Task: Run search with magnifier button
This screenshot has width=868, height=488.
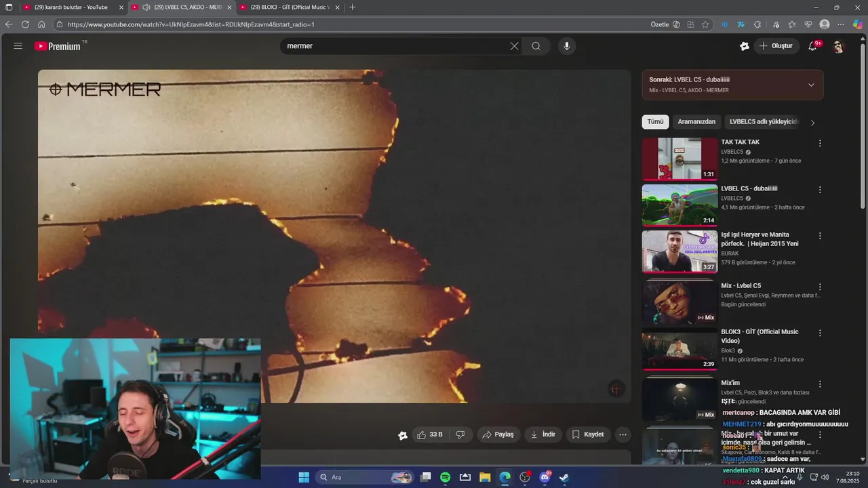Action: coord(536,46)
